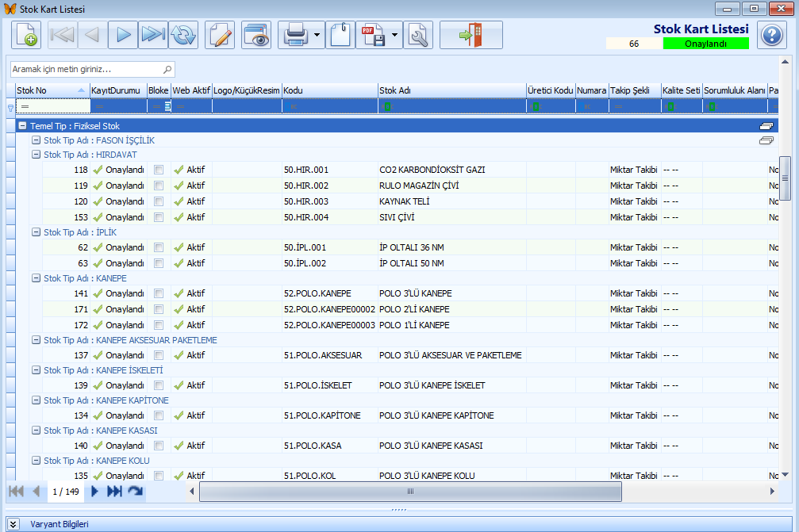This screenshot has width=799, height=532.
Task: Sort by the Kalite Seti column header
Action: (x=682, y=90)
